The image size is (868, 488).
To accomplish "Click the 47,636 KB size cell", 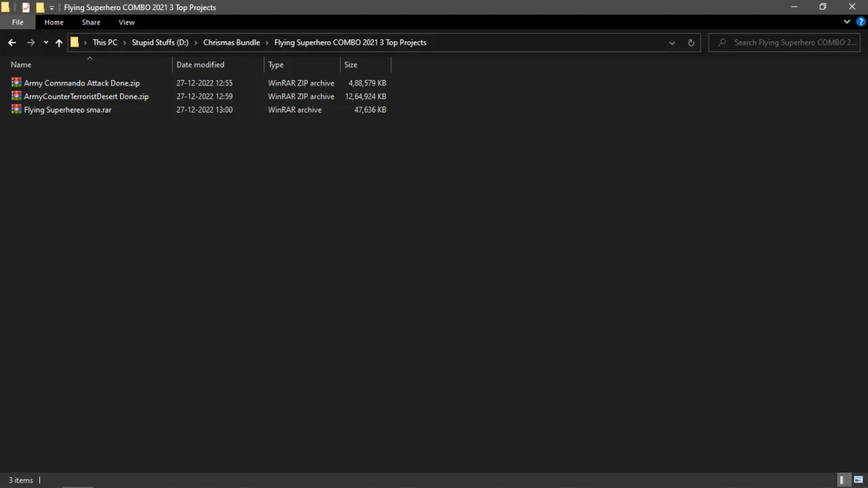I will [370, 110].
